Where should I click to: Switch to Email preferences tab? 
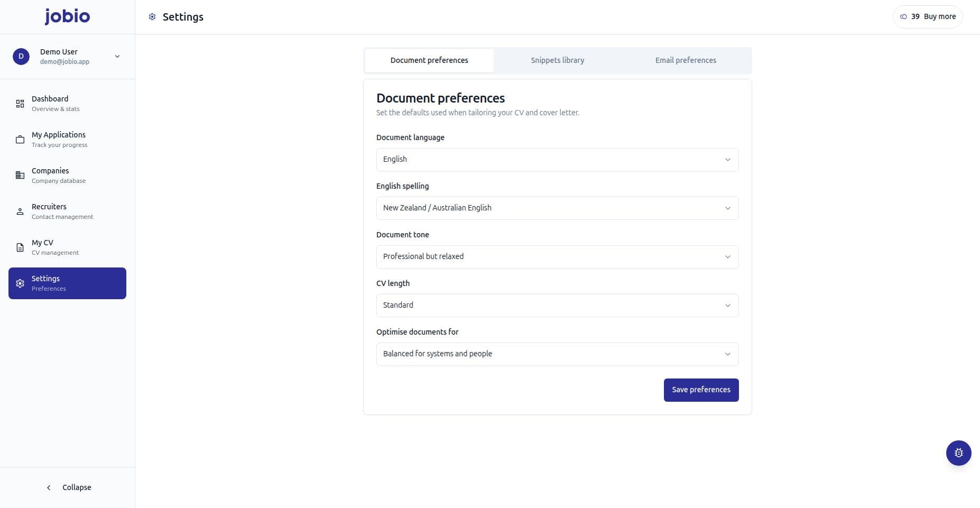pos(686,60)
